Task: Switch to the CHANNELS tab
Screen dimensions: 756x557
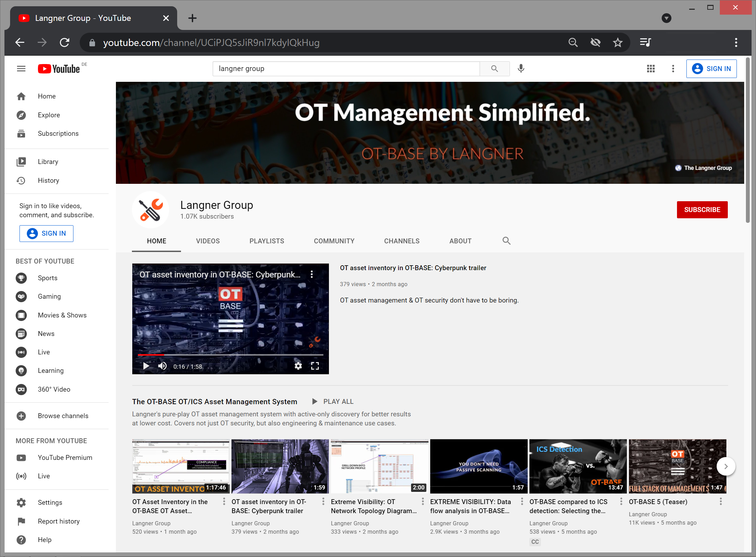Action: (402, 241)
